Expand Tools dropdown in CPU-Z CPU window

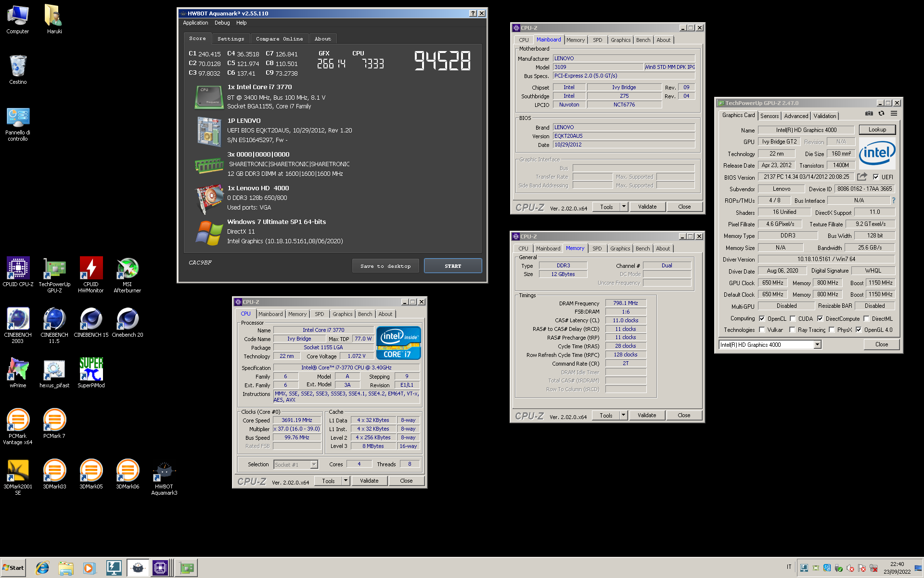(346, 481)
